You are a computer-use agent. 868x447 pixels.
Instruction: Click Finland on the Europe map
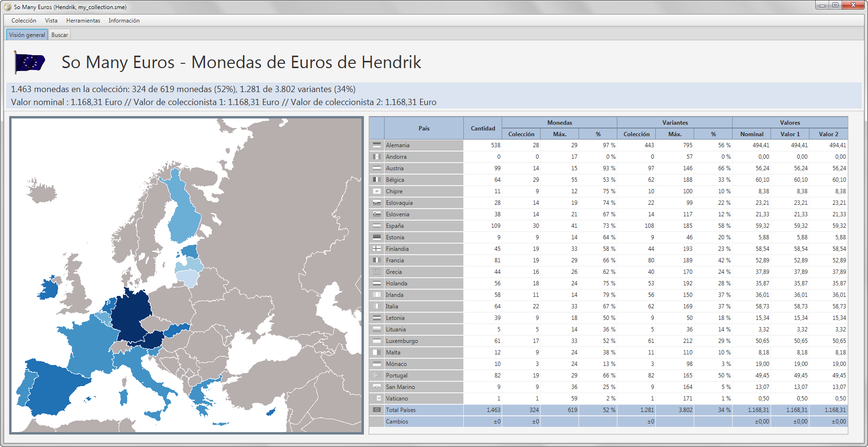[x=185, y=211]
